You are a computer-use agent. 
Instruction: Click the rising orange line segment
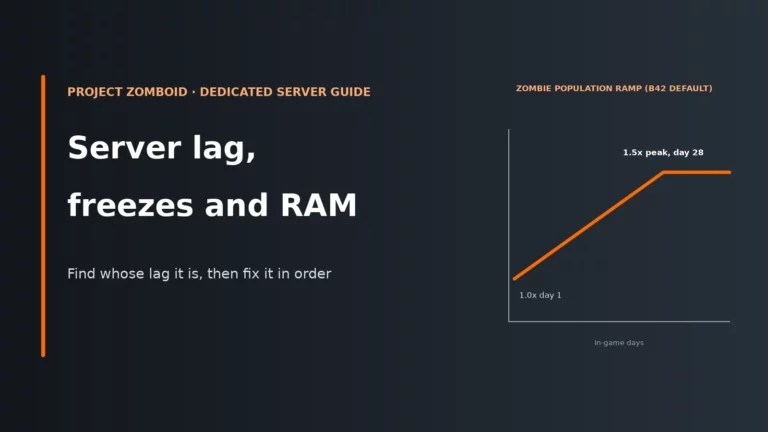pyautogui.click(x=589, y=226)
